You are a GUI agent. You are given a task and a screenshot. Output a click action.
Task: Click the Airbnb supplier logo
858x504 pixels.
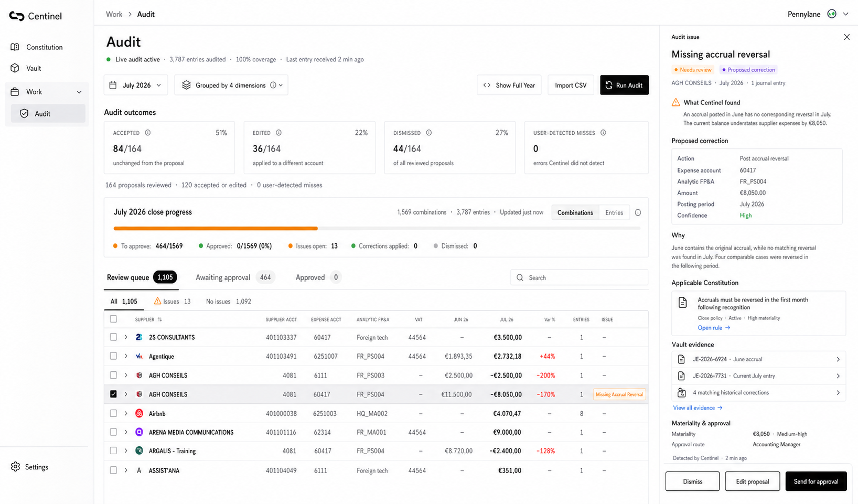[139, 413]
